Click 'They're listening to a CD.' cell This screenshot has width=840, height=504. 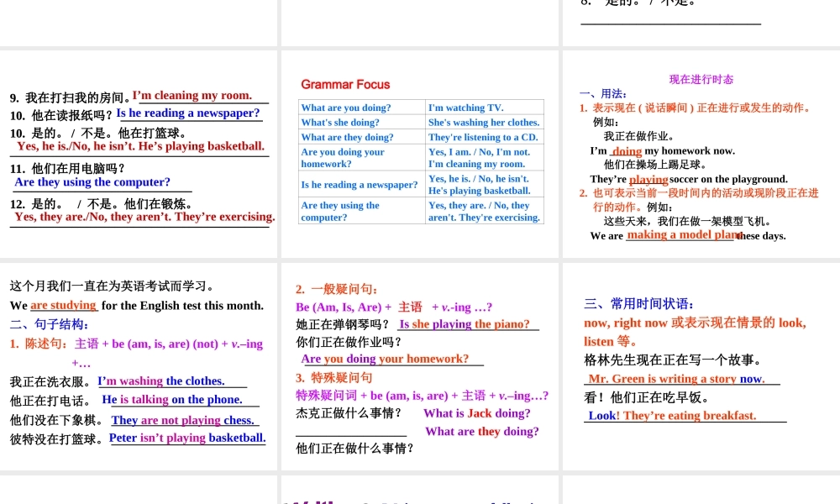[x=484, y=137]
